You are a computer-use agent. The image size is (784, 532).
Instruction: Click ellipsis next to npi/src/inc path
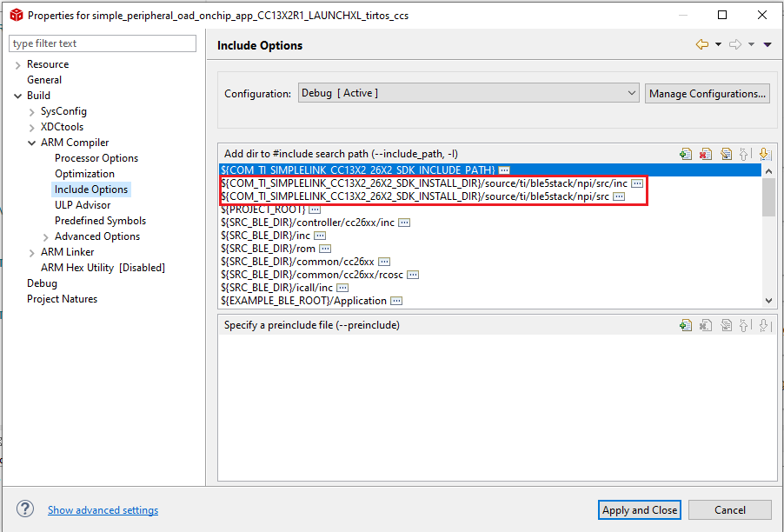637,183
